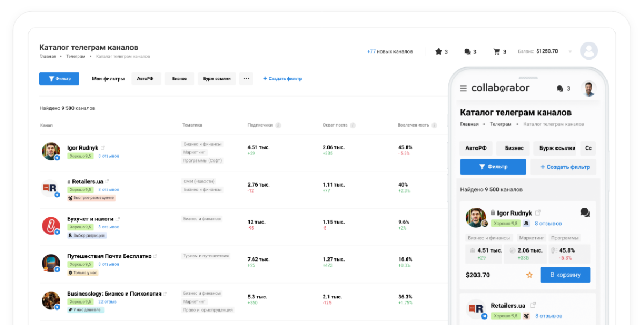The width and height of the screenshot is (644, 325).
Task: Open external link icon beside Retailers.ua in desktop table
Action: click(107, 181)
